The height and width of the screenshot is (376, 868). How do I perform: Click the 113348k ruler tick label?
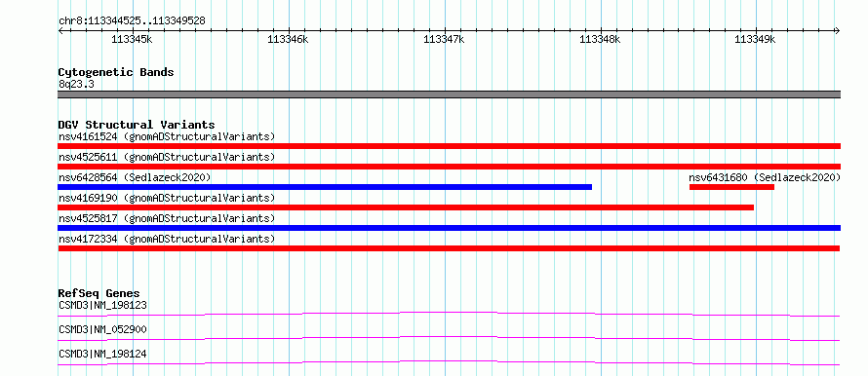(x=600, y=39)
